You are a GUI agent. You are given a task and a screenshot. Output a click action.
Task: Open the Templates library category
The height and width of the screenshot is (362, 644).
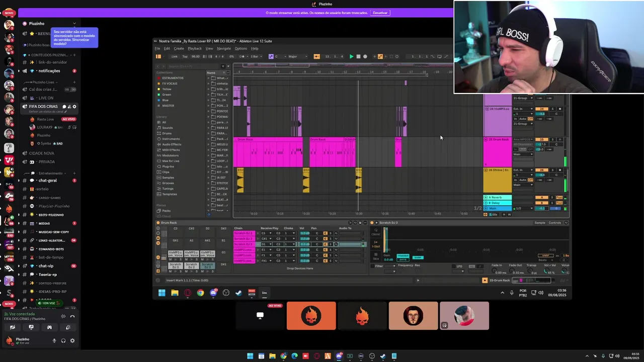tap(170, 194)
